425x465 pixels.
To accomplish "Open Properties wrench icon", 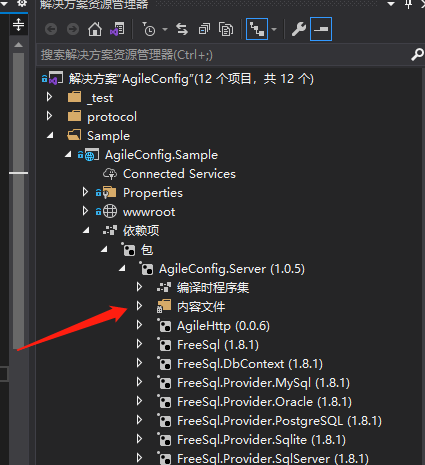I will (299, 29).
